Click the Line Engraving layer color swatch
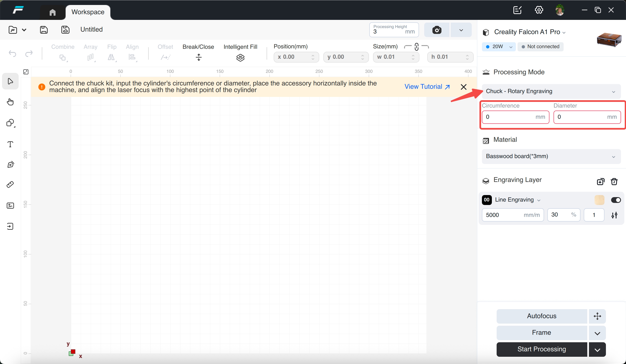Screen dimensions: 626x364 pos(599,200)
